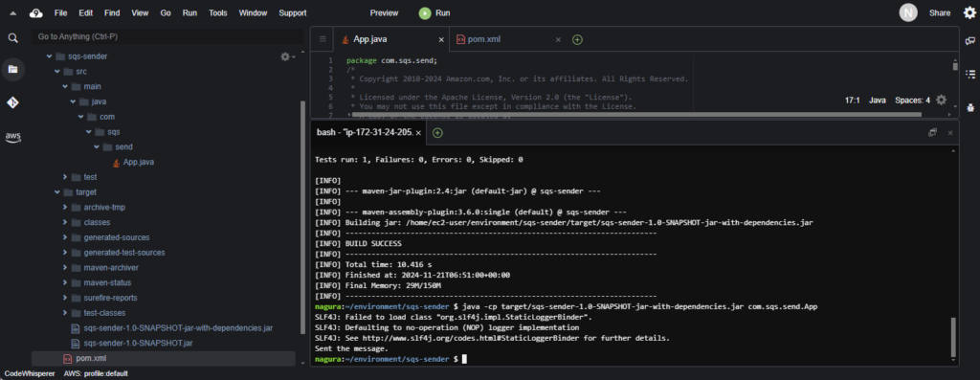Viewport: 980px width, 380px height.
Task: Collapse the sqs-sender folder
Action: (50, 56)
